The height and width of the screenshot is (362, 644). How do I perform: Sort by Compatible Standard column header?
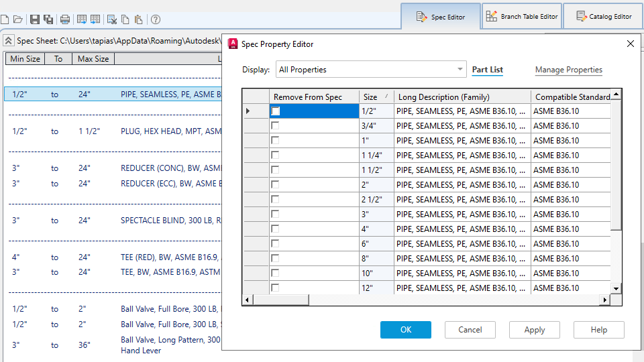[571, 97]
